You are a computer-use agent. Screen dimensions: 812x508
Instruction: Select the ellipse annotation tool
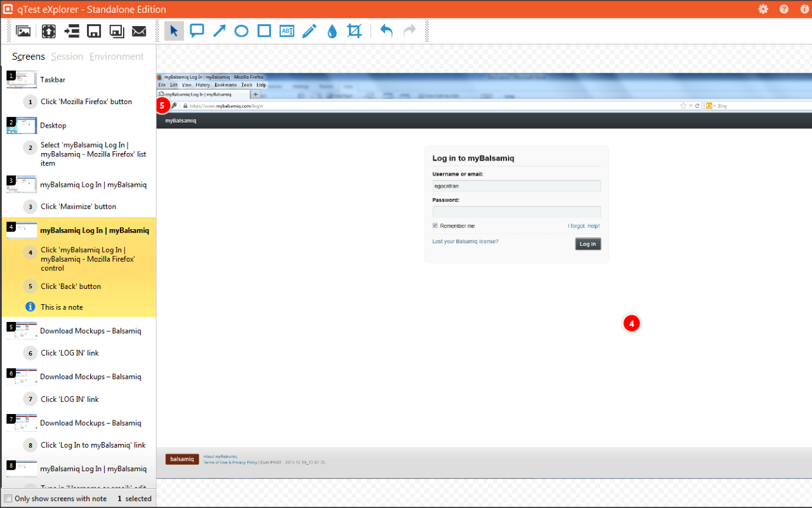click(241, 30)
